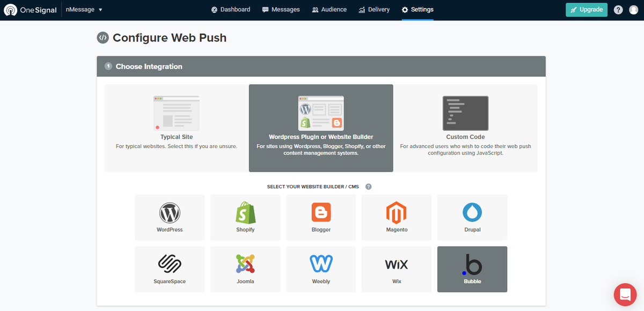Image resolution: width=644 pixels, height=311 pixels.
Task: Select the Drupal drop icon tile
Action: pos(472,217)
